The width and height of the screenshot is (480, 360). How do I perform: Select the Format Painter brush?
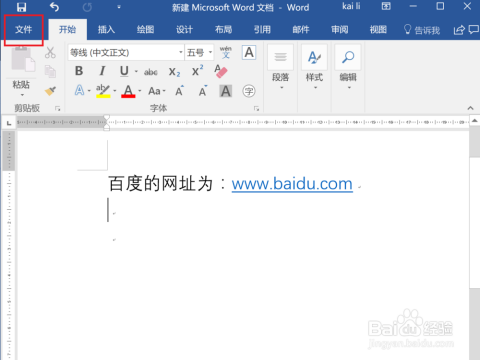point(50,91)
